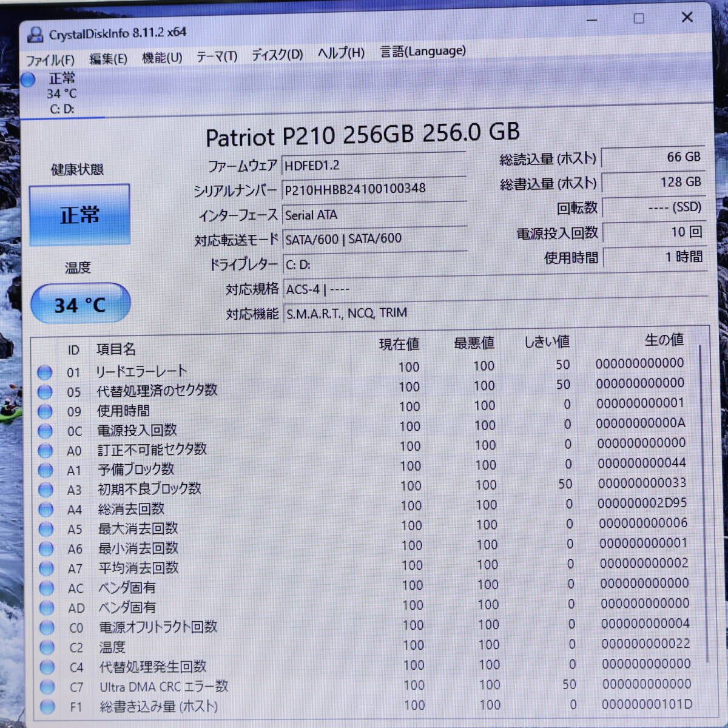This screenshot has height=728, width=728.
Task: Click power-on count value 10 回
Action: tap(655, 232)
